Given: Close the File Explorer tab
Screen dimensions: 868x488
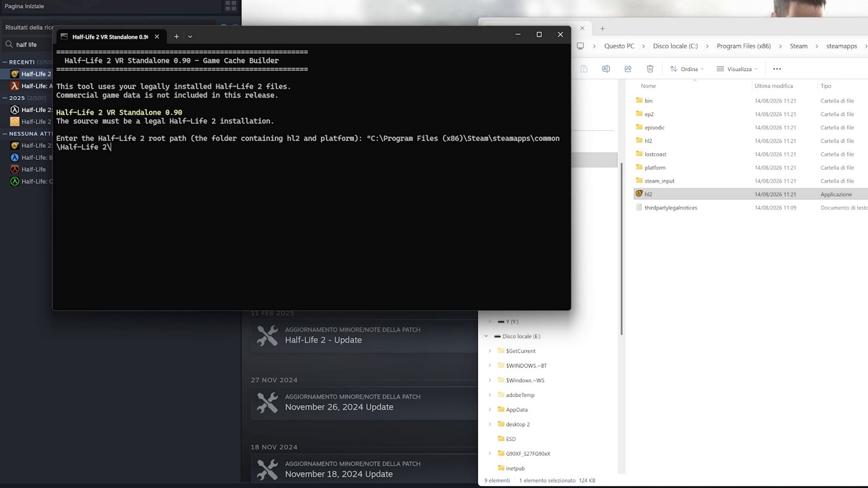Looking at the screenshot, I should [582, 28].
